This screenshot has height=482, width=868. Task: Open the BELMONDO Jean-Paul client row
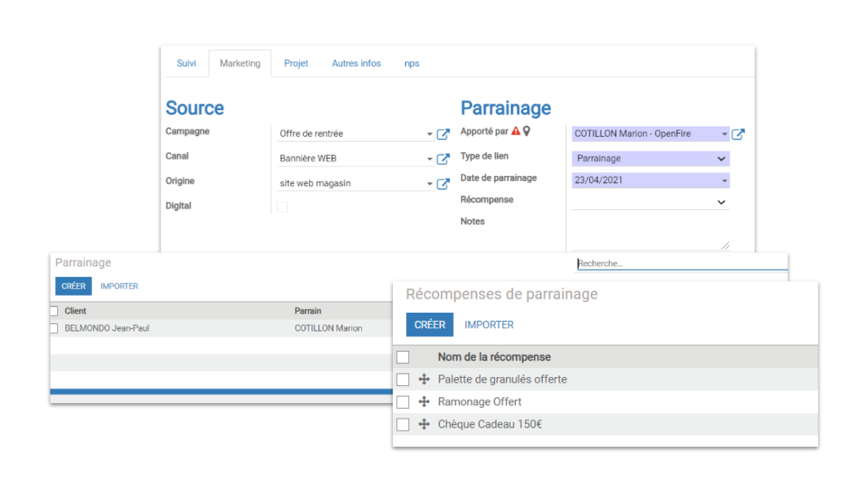pyautogui.click(x=107, y=328)
